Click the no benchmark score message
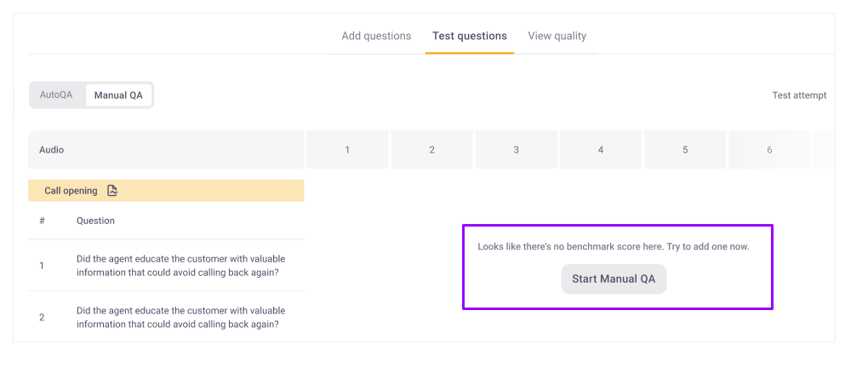868x368 pixels. [614, 247]
